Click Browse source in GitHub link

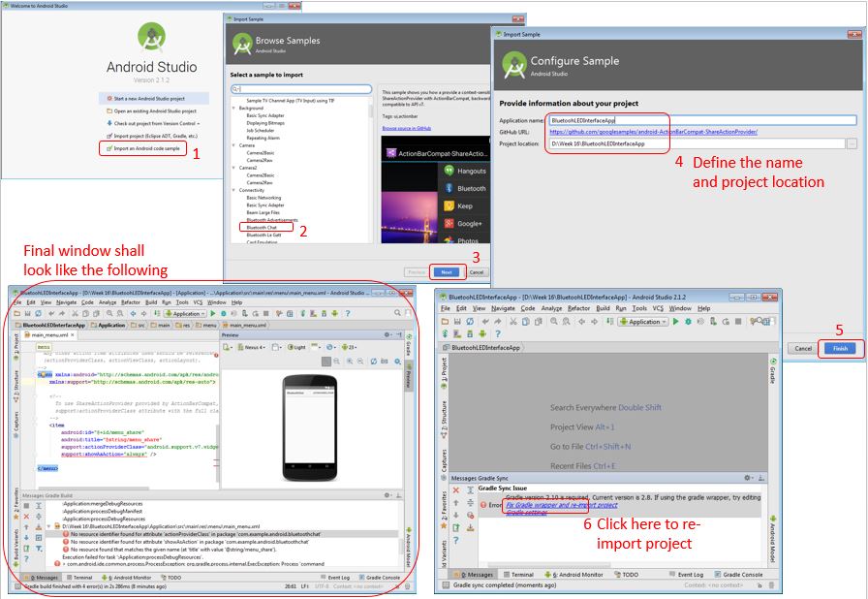tap(406, 128)
